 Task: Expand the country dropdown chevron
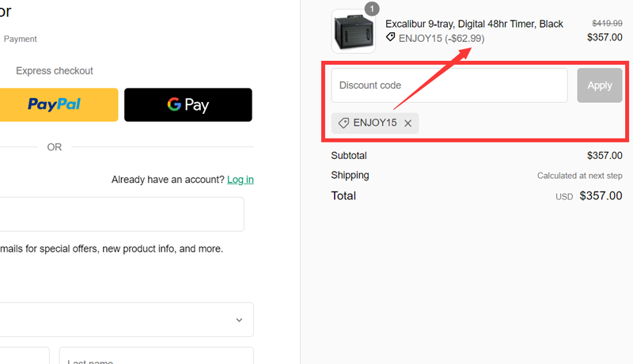(240, 320)
